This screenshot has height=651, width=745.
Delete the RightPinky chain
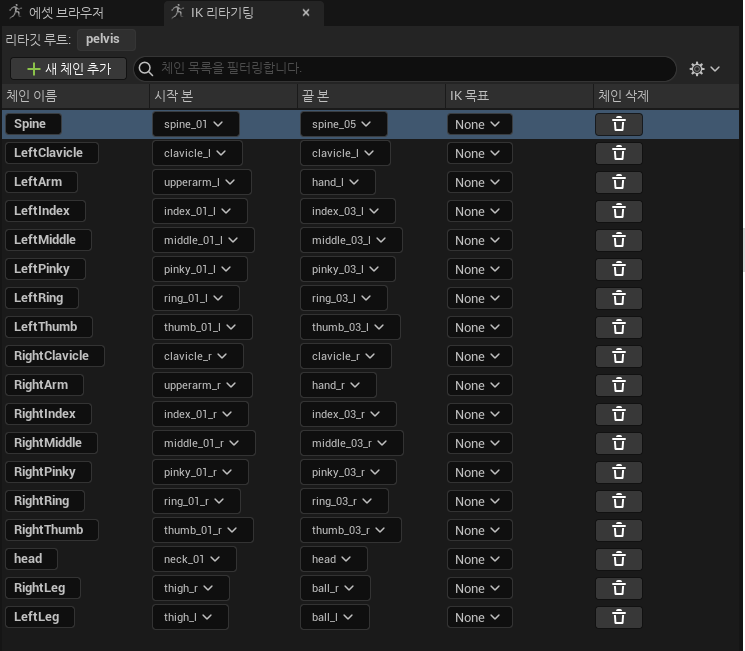[x=619, y=472]
